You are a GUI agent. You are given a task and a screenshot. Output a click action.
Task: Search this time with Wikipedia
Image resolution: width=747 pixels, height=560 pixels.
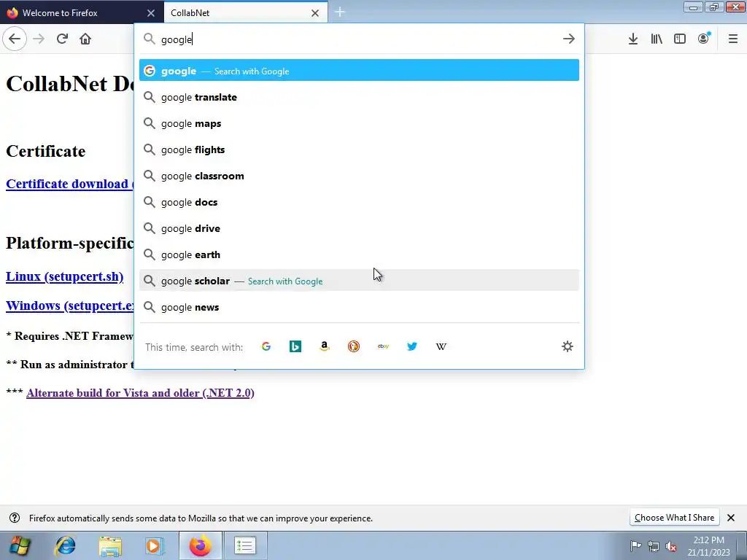pos(441,346)
